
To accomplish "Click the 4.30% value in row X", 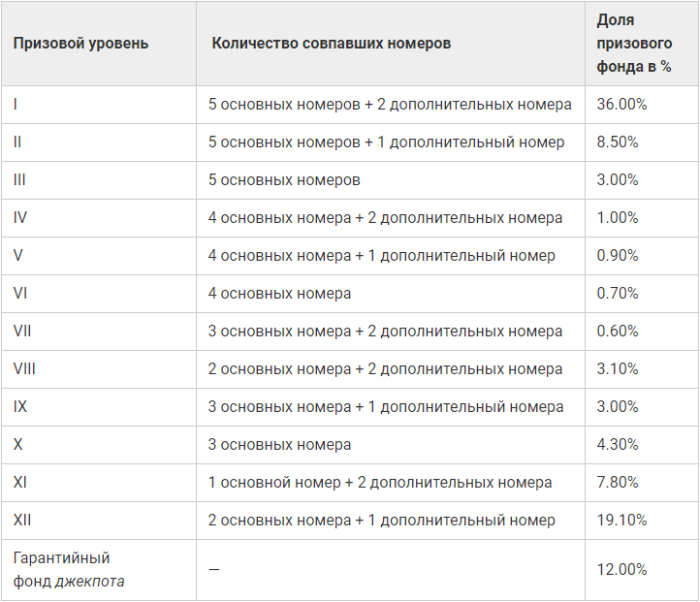I will [x=618, y=444].
